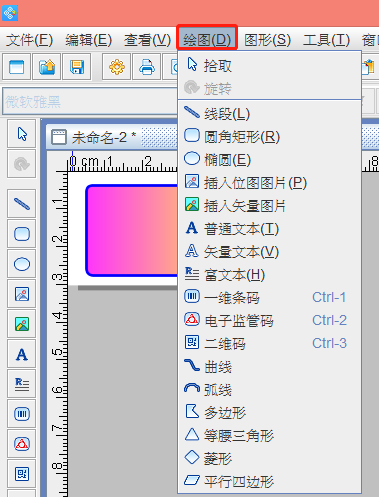Image resolution: width=379 pixels, height=497 pixels.
Task: Select the pink gradient rounded rectangle
Action: point(132,230)
